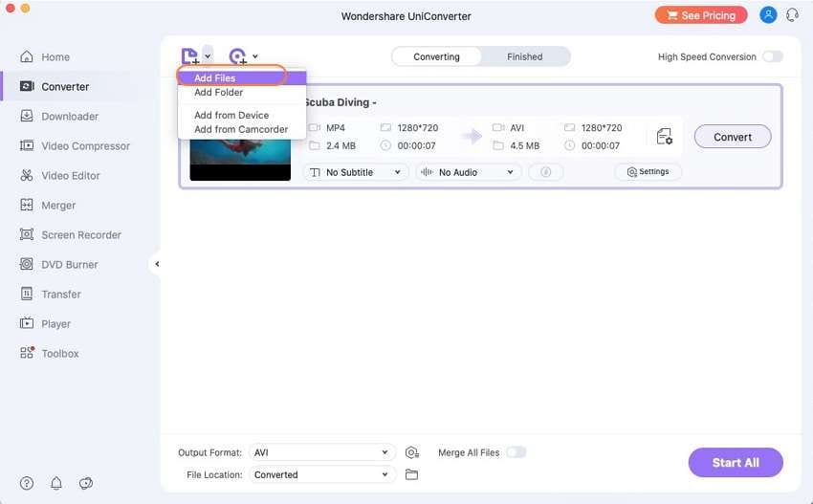This screenshot has height=504, width=813.
Task: Open the Toolbox grid icon
Action: point(27,353)
